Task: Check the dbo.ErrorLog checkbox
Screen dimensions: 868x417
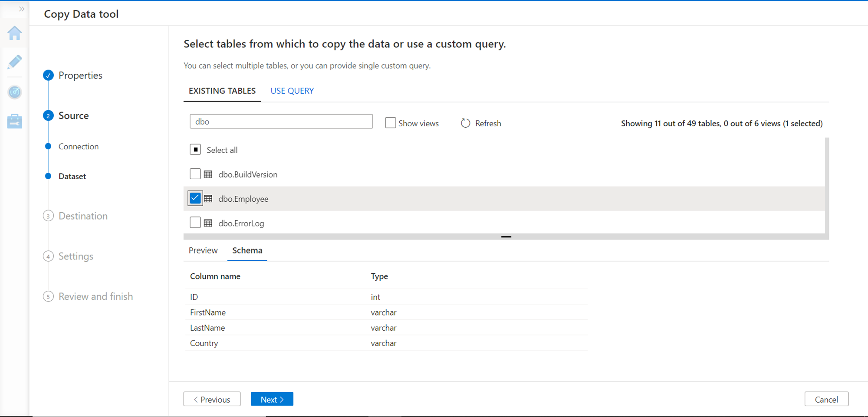Action: 195,223
